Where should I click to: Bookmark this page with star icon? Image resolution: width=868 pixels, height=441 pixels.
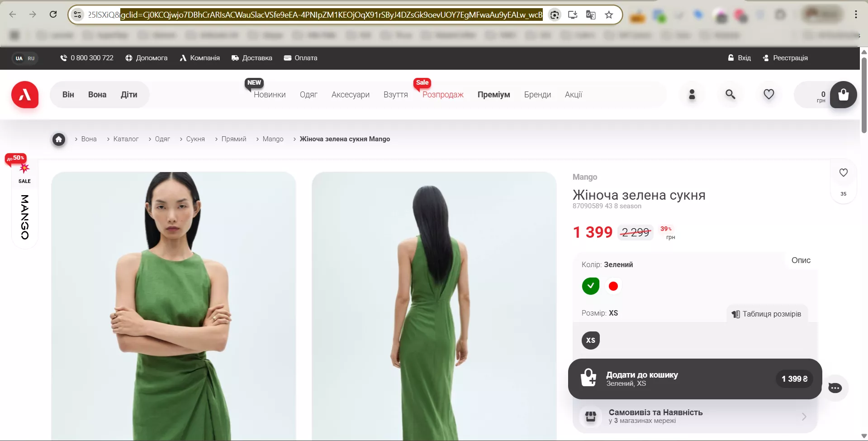click(609, 15)
